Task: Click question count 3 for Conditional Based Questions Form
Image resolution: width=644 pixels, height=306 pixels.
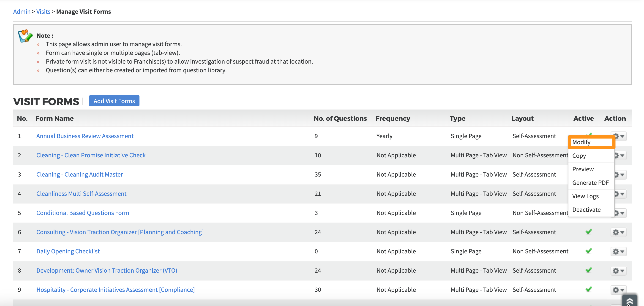Action: coord(316,213)
